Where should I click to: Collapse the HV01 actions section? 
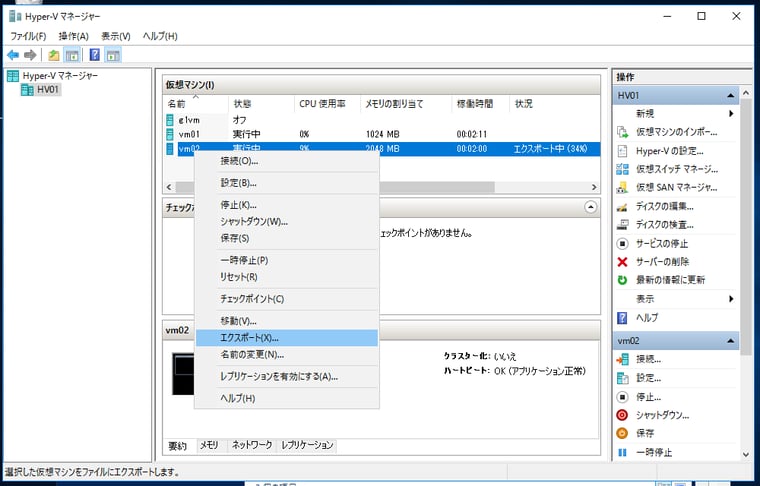(x=730, y=96)
